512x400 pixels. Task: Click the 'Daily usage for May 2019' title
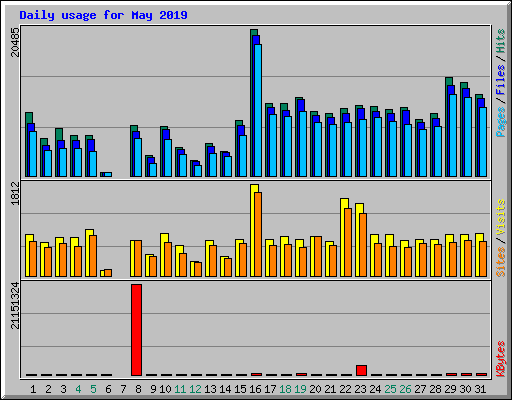[103, 15]
